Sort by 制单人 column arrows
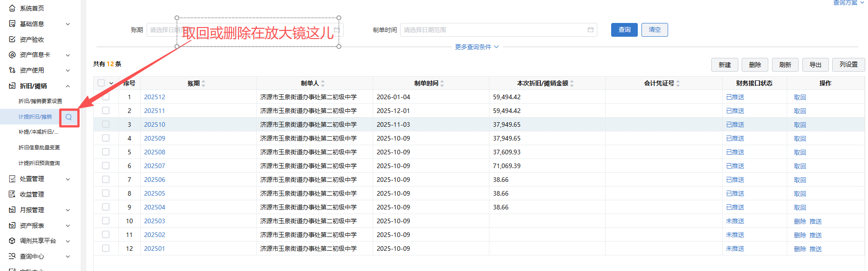Viewport: 868px width, 271px height. point(323,84)
